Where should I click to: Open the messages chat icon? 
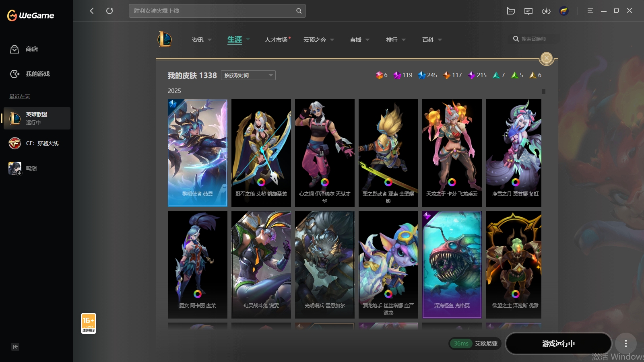pos(528,11)
